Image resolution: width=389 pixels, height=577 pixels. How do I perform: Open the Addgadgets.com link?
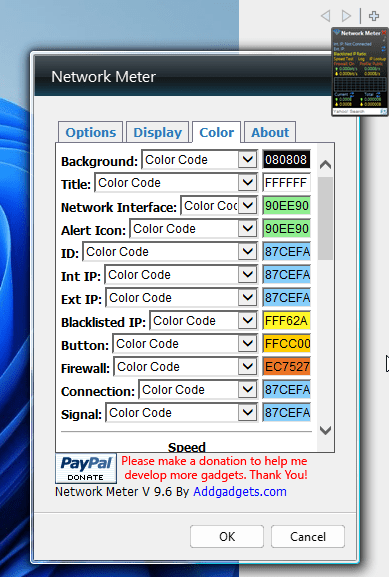240,492
